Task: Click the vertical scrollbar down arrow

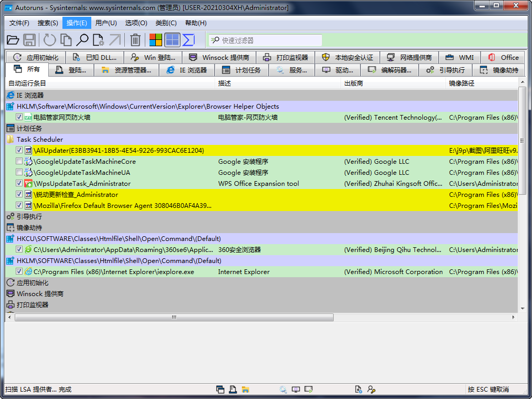Action: tap(523, 309)
